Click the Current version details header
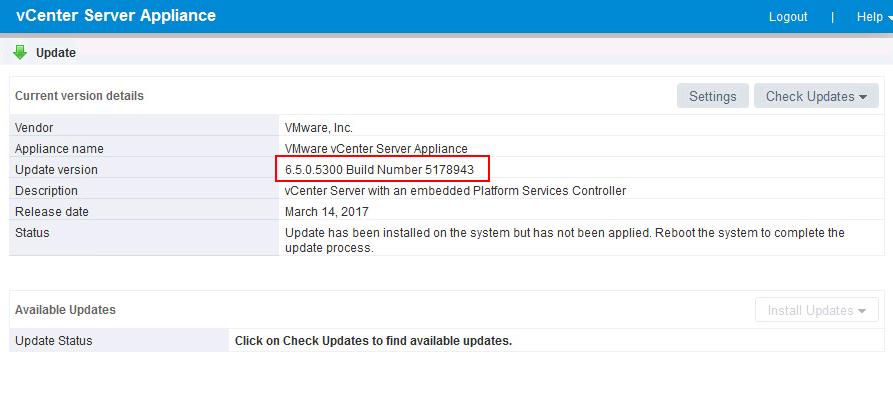893x401 pixels. [79, 96]
